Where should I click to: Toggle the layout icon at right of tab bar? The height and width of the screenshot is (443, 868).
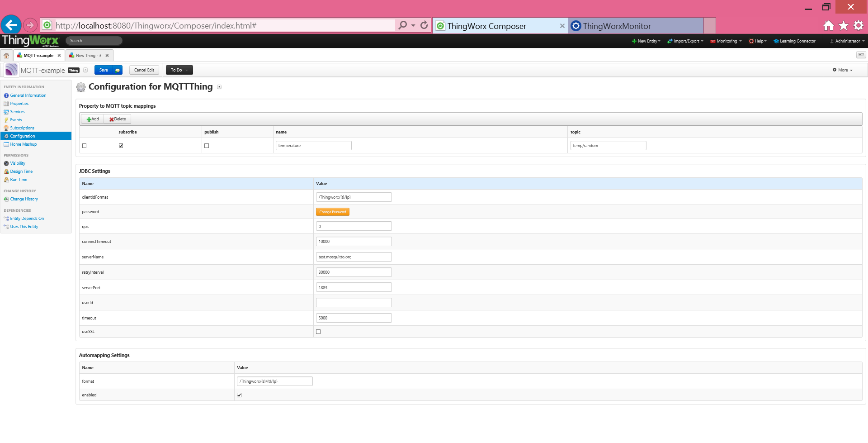click(x=861, y=55)
